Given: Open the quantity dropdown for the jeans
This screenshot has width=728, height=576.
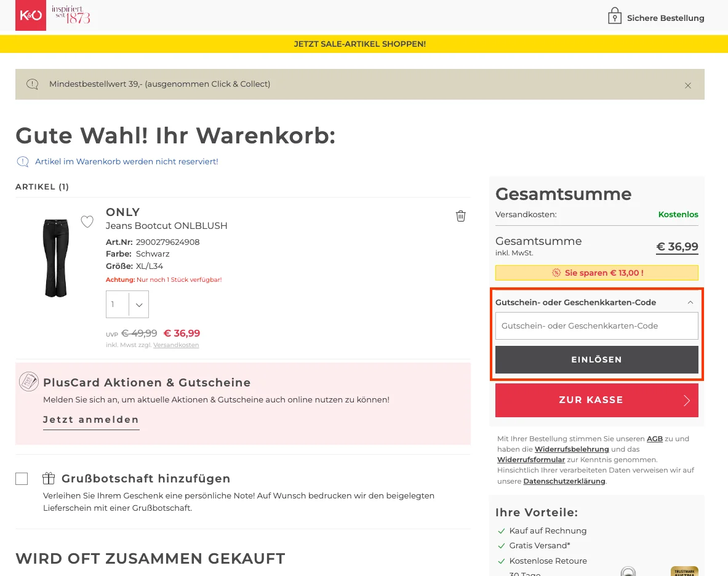Looking at the screenshot, I should [x=138, y=304].
